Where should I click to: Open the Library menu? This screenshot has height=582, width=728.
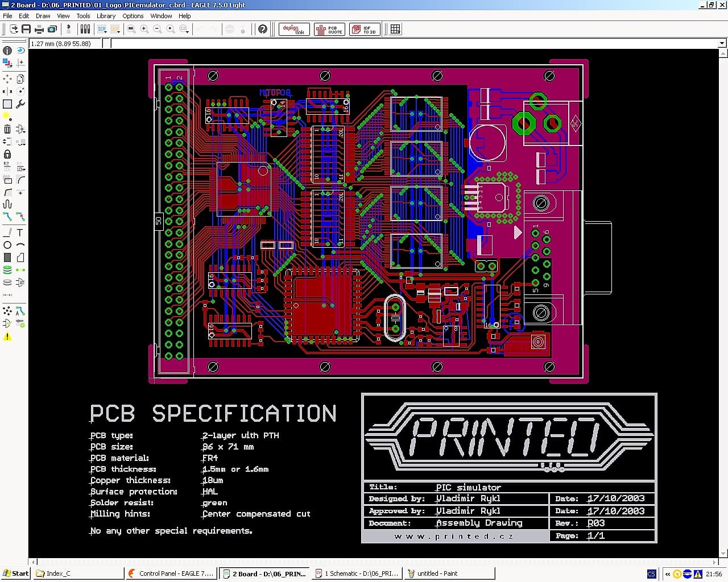click(106, 16)
